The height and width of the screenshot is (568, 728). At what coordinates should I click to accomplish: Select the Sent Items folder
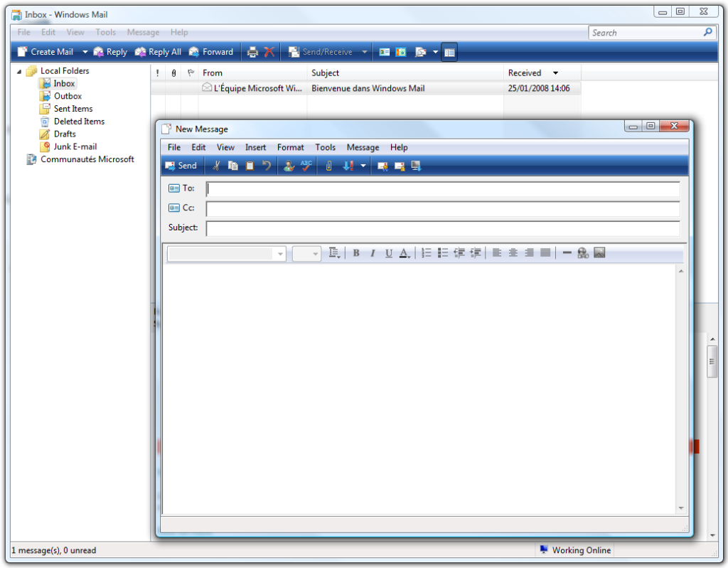66,109
